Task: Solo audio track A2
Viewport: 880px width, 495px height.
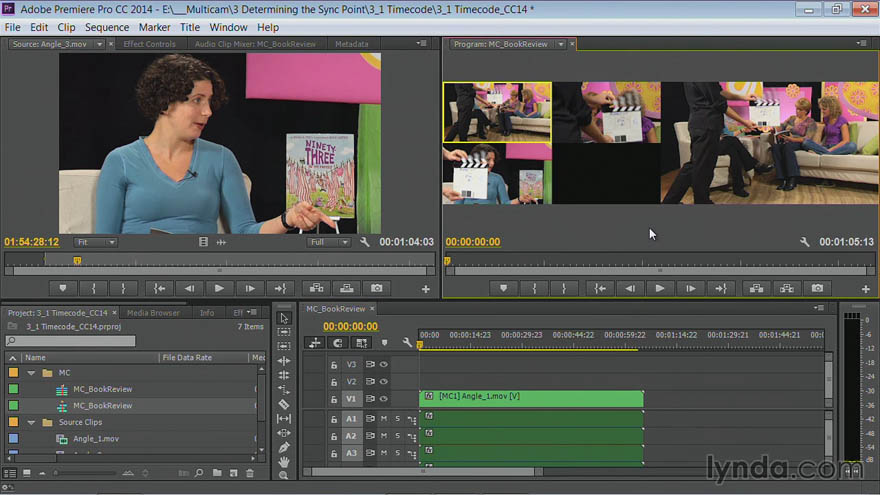Action: pyautogui.click(x=397, y=436)
